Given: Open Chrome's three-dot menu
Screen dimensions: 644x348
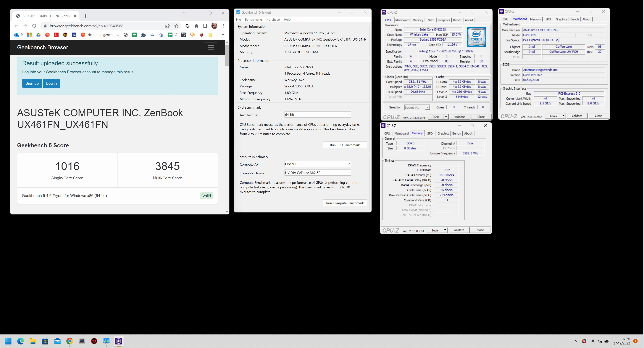Looking at the screenshot, I should 223,26.
